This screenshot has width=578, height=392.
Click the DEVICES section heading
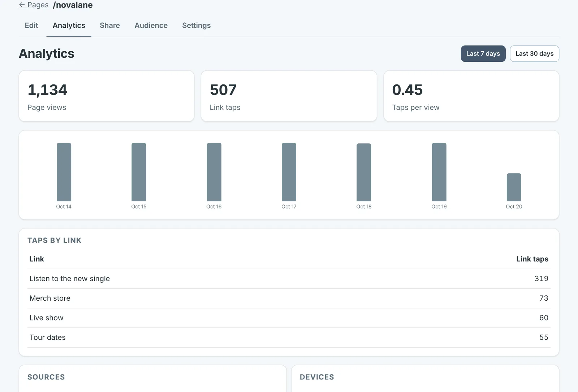317,377
